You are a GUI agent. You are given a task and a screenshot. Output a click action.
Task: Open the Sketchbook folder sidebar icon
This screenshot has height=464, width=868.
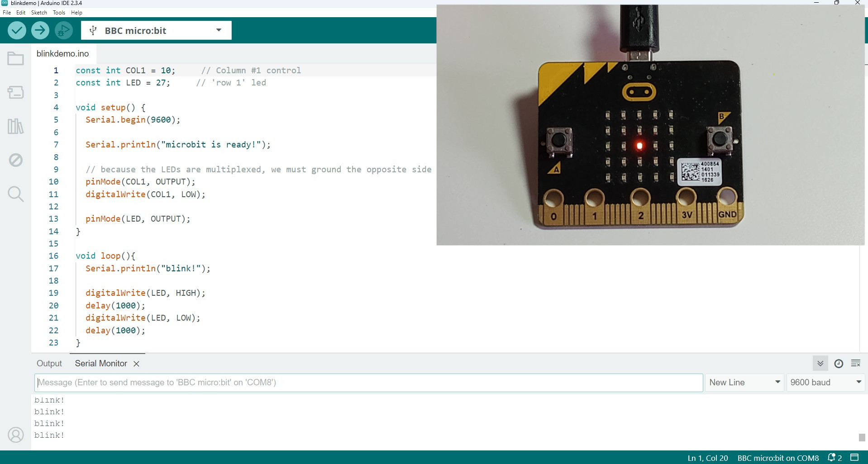(15, 59)
